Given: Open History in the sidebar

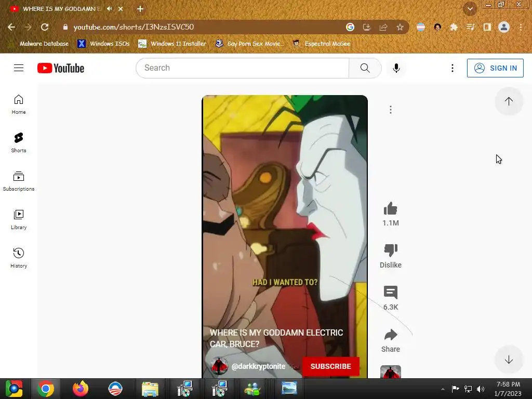Looking at the screenshot, I should pos(19,258).
